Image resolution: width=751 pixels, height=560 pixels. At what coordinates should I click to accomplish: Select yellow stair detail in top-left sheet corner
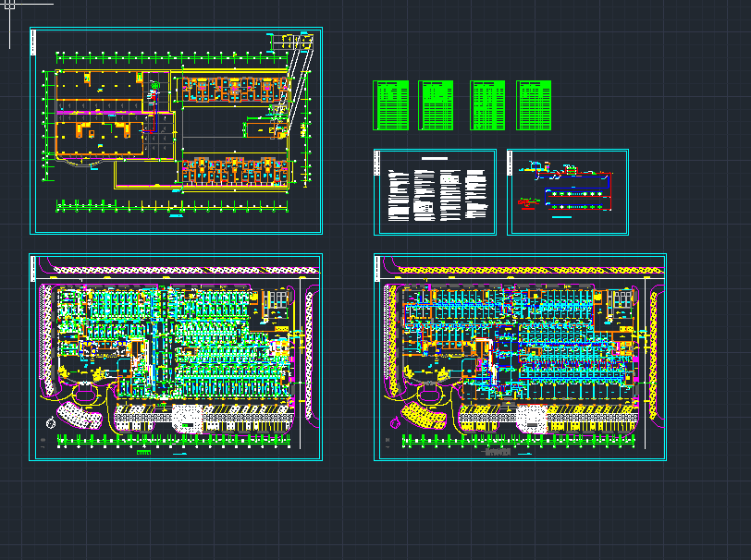pos(289,41)
